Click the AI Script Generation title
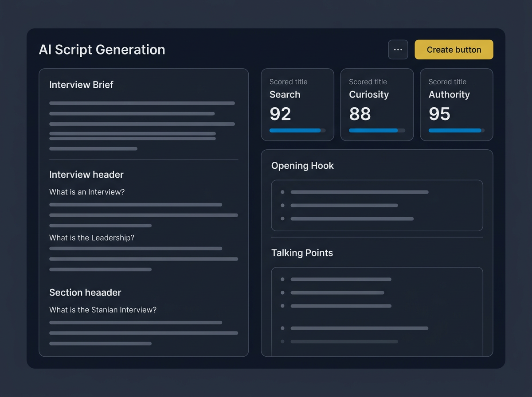532x397 pixels. tap(102, 50)
